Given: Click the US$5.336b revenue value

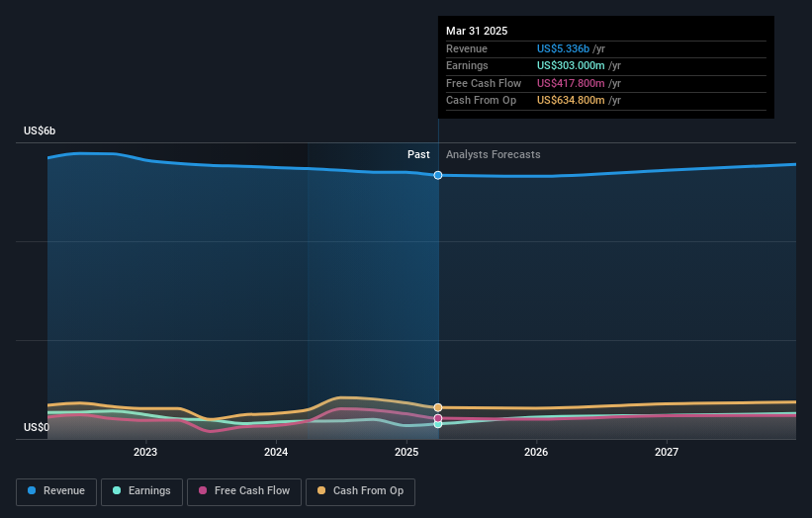Looking at the screenshot, I should (x=563, y=48).
